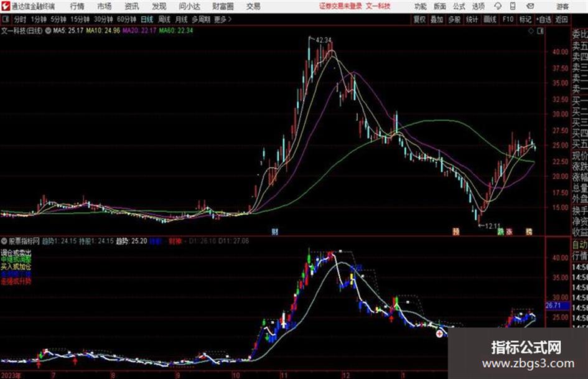
Task: Click the 多股 toolbar button
Action: tap(454, 19)
